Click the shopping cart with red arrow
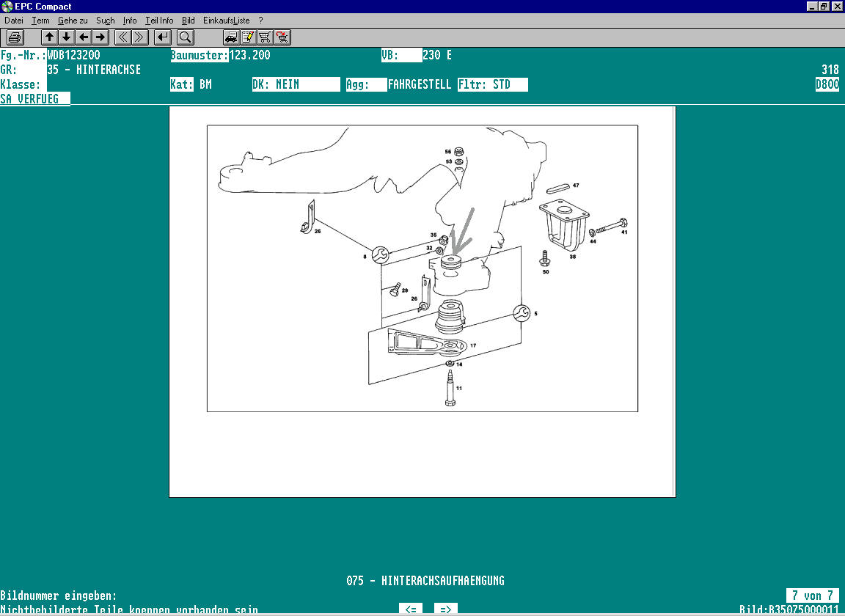Image resolution: width=845 pixels, height=616 pixels. (x=282, y=37)
